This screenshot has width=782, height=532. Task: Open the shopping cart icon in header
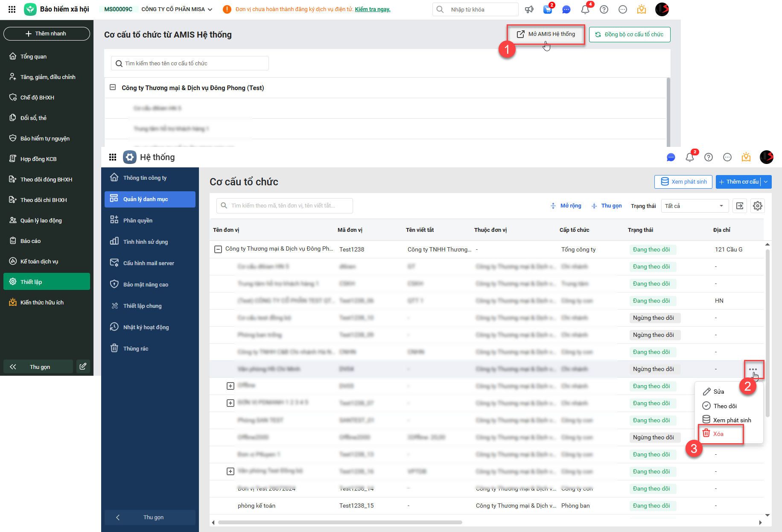point(548,9)
